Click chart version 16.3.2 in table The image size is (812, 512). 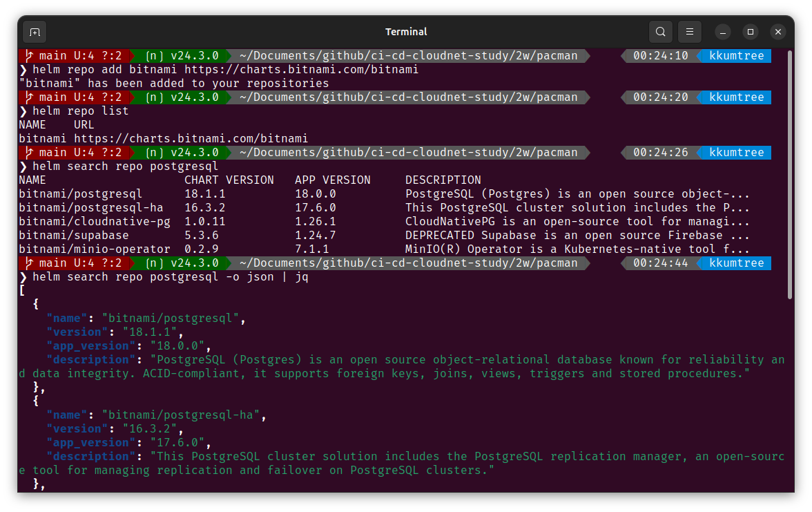204,208
